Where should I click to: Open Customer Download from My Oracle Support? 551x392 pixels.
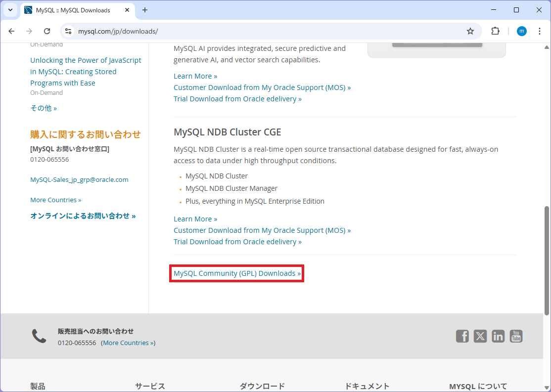[262, 230]
